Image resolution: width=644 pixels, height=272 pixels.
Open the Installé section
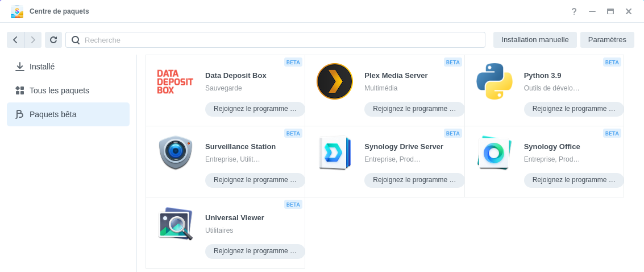42,67
